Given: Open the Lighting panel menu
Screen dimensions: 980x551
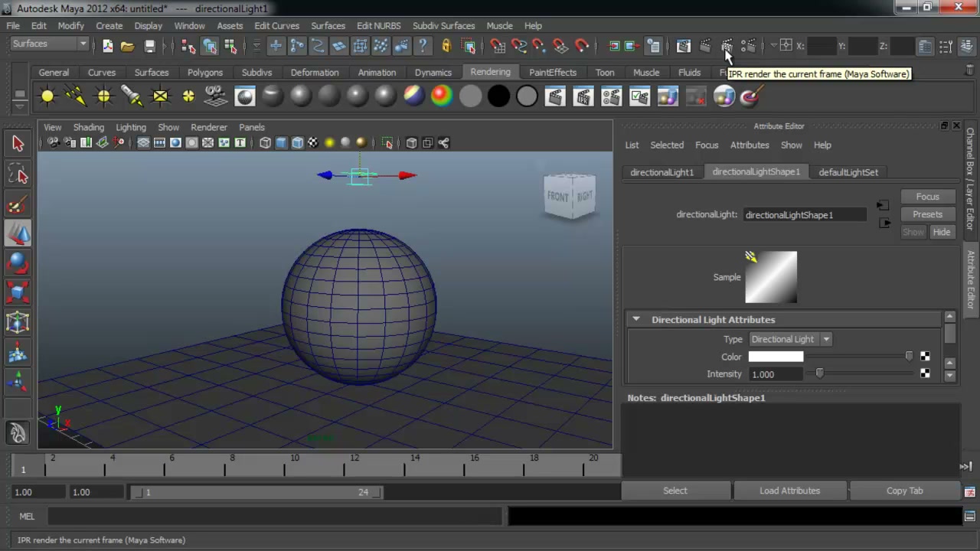Looking at the screenshot, I should click(130, 128).
